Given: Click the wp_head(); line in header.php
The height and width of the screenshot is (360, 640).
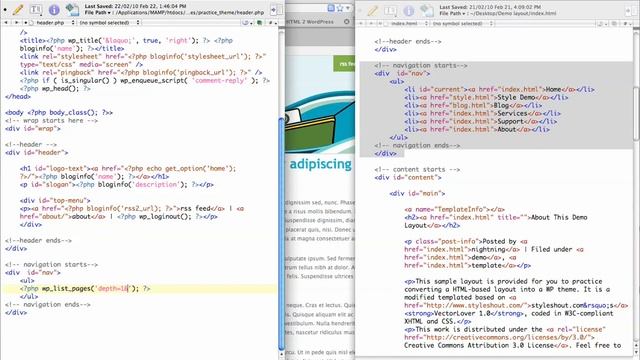Looking at the screenshot, I should 55,89.
